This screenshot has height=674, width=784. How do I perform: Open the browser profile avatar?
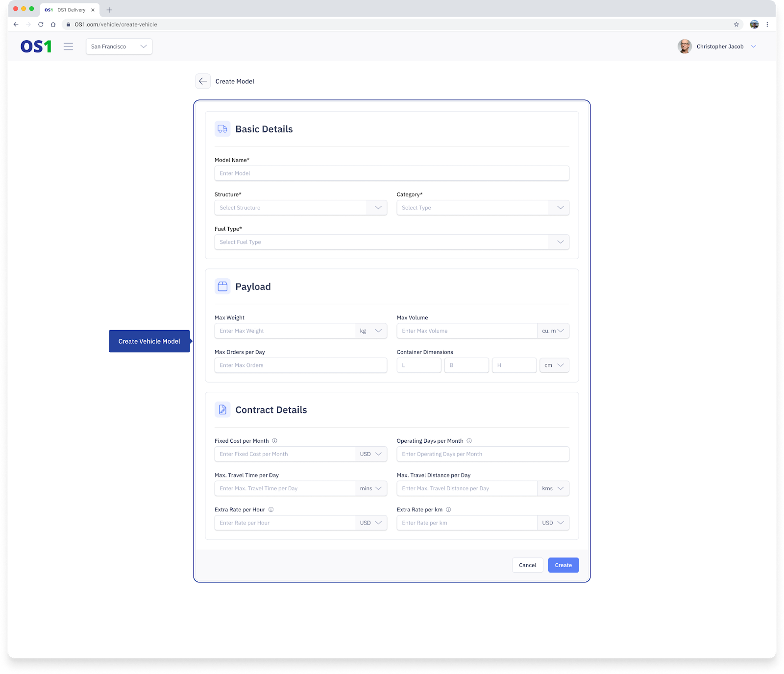(x=754, y=24)
